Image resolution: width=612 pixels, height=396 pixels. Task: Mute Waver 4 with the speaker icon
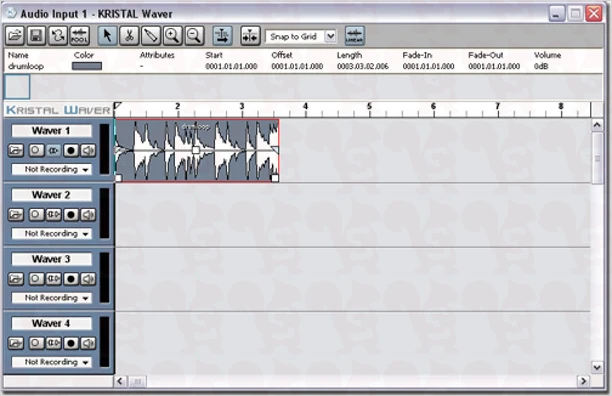click(x=88, y=343)
